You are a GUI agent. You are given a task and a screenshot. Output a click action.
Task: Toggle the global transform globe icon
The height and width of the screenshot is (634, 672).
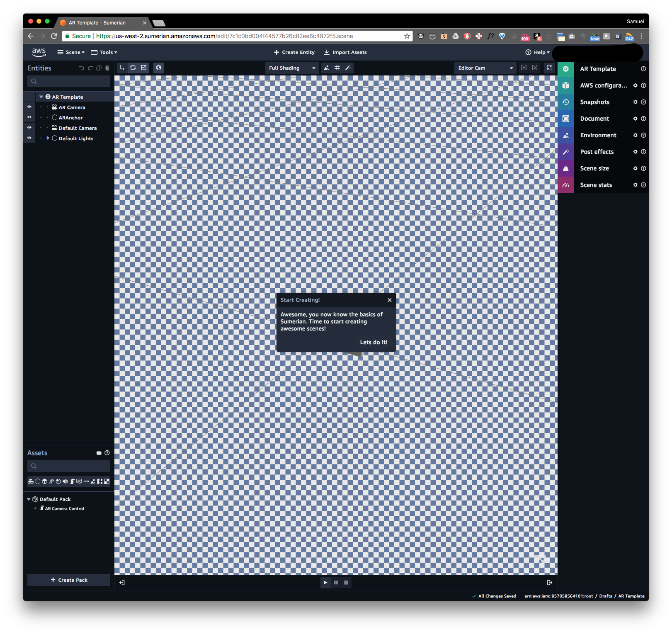click(x=159, y=68)
